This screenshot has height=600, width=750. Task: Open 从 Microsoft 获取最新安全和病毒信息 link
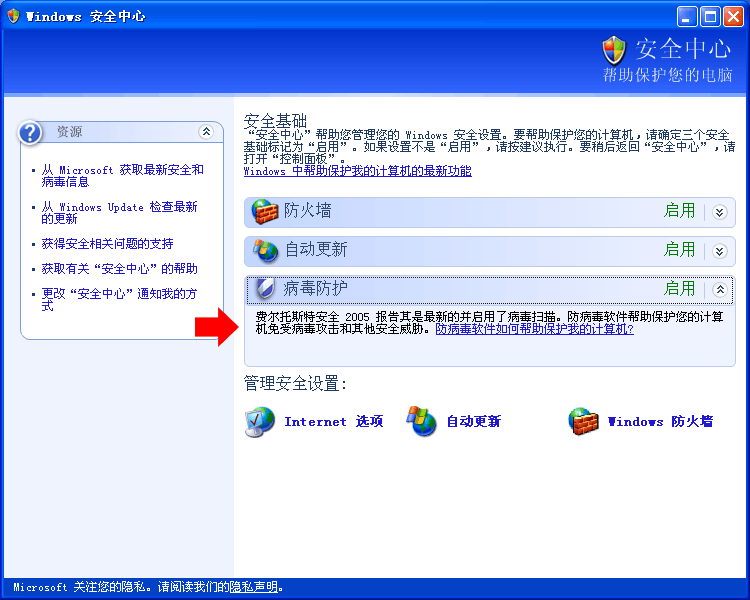[x=122, y=176]
